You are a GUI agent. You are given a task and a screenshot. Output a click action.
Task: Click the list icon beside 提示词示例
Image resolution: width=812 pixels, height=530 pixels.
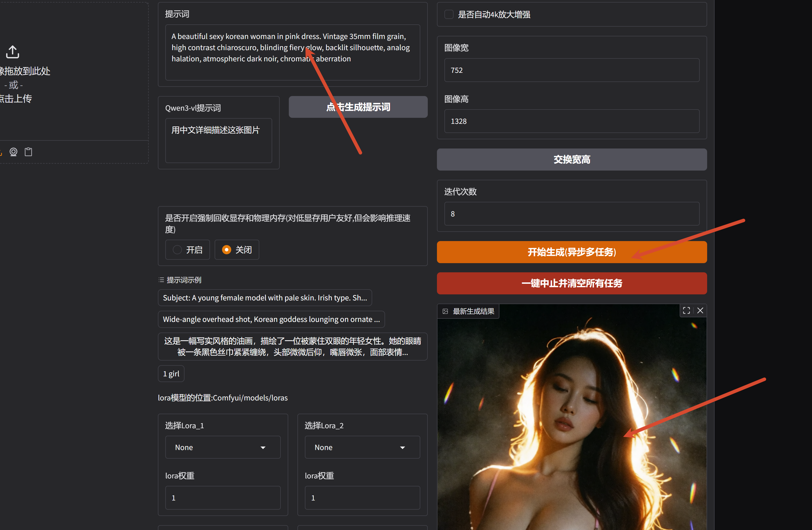pyautogui.click(x=161, y=280)
